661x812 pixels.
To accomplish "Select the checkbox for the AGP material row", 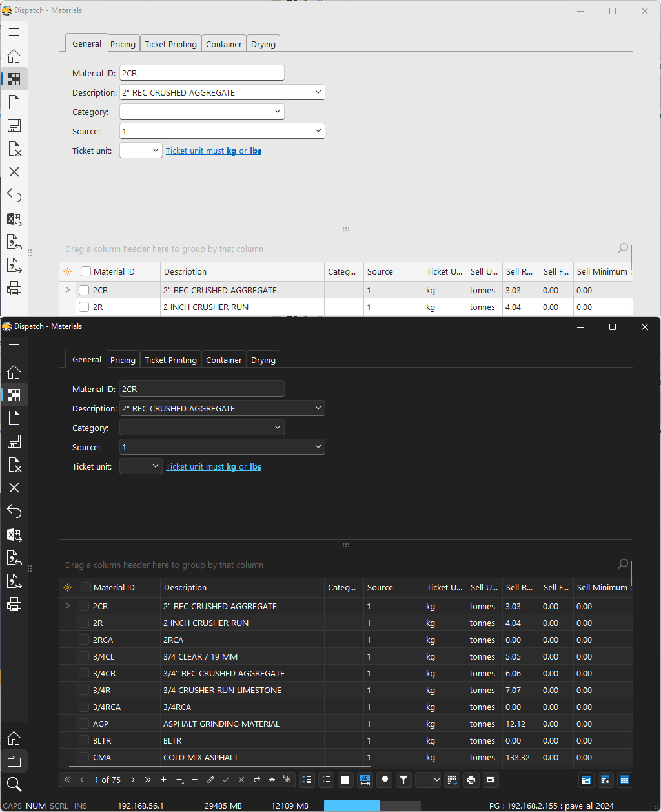I will 84,724.
